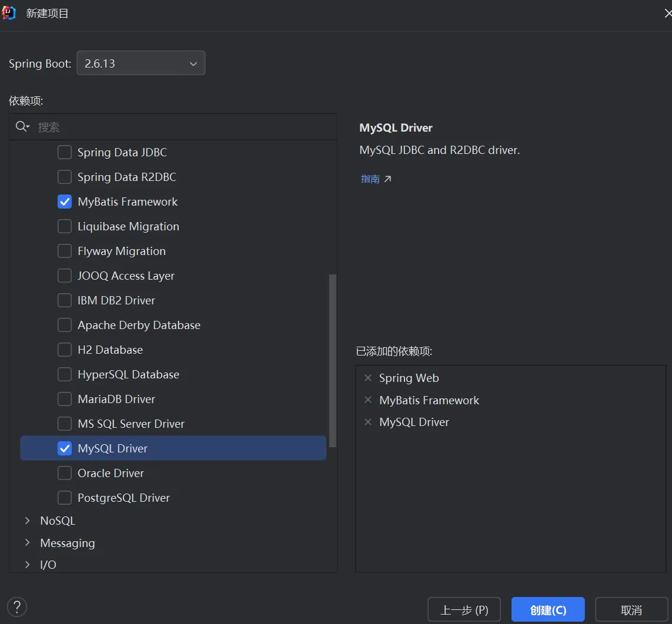Uncheck the MySQL Driver checkbox
The width and height of the screenshot is (672, 624).
click(65, 448)
